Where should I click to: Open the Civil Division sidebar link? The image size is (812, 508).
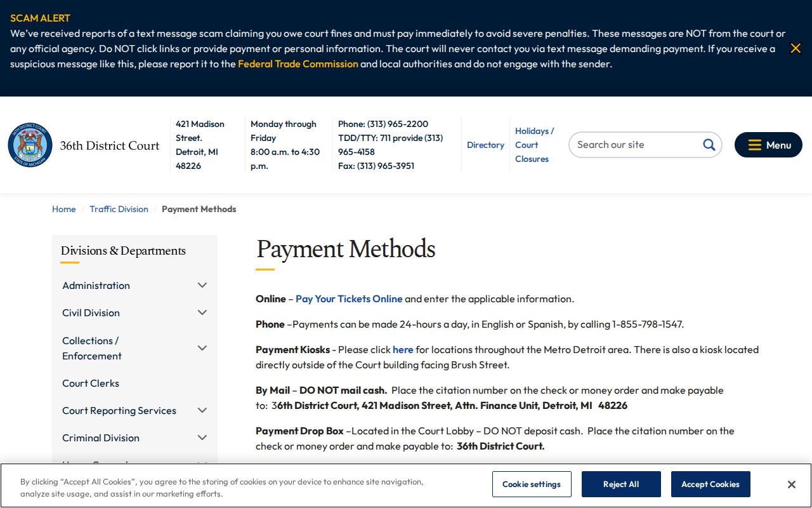(91, 312)
